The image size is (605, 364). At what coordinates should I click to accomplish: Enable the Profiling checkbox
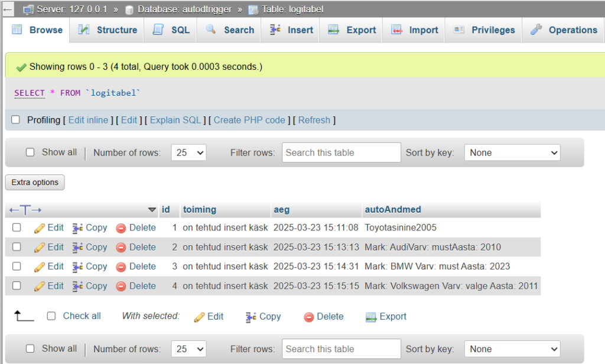[x=15, y=120]
